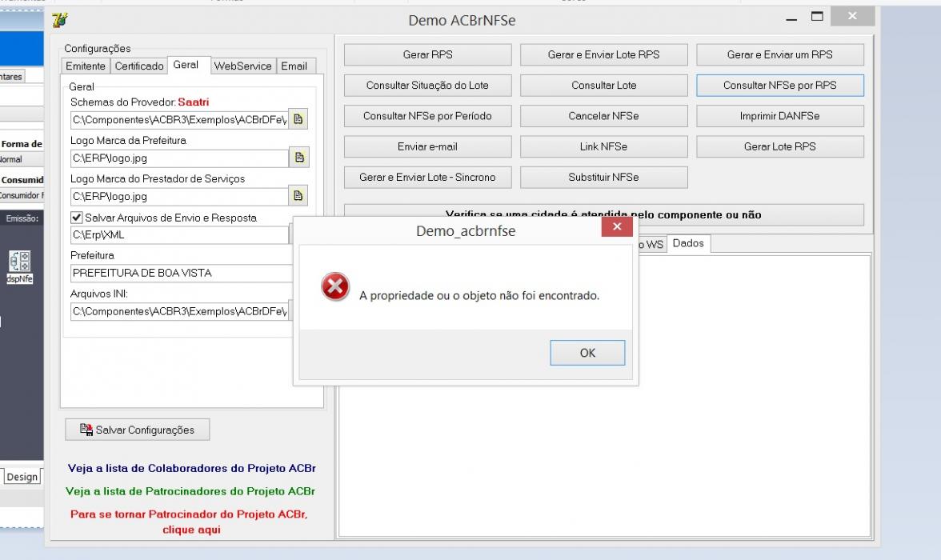Click the Prefeitura field with BOA VISTA
941x560 pixels.
pyautogui.click(x=181, y=273)
